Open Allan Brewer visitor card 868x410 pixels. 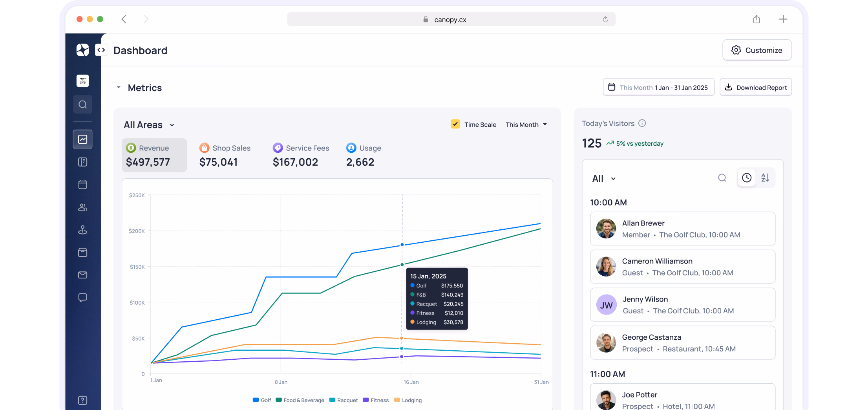[683, 229]
